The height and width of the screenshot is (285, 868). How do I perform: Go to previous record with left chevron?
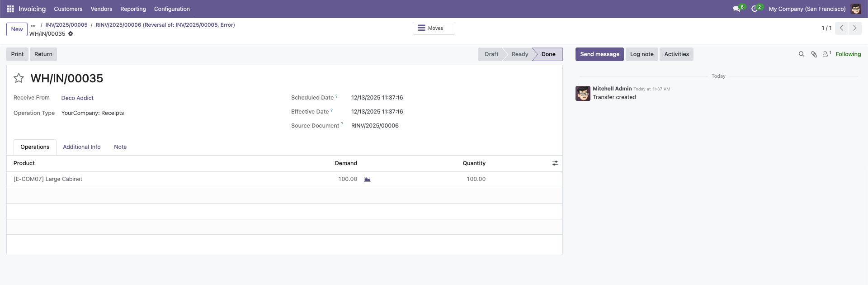click(841, 28)
